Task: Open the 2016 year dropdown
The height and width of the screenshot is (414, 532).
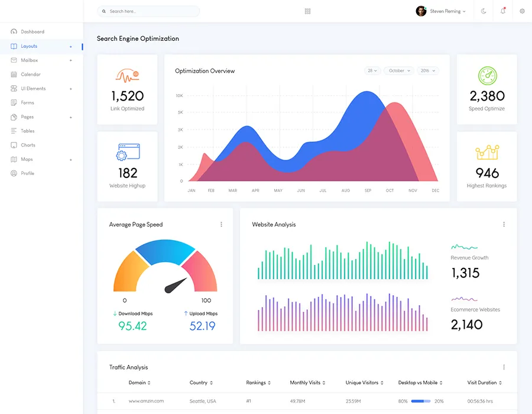Action: pos(428,70)
